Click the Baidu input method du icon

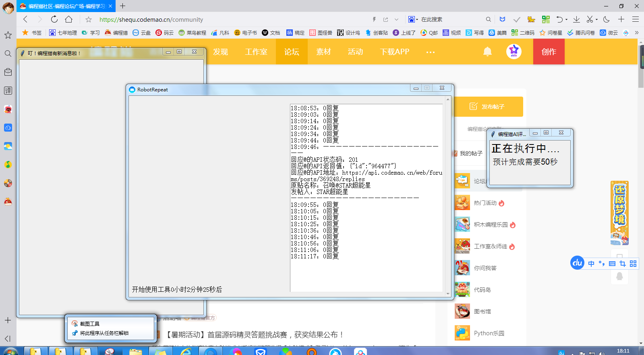(x=577, y=263)
